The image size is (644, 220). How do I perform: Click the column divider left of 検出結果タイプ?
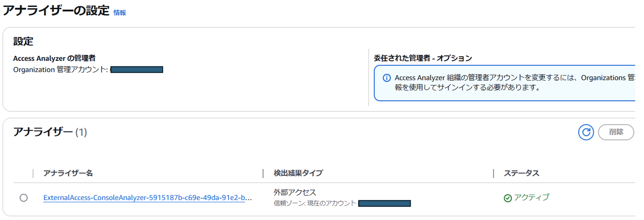point(263,173)
